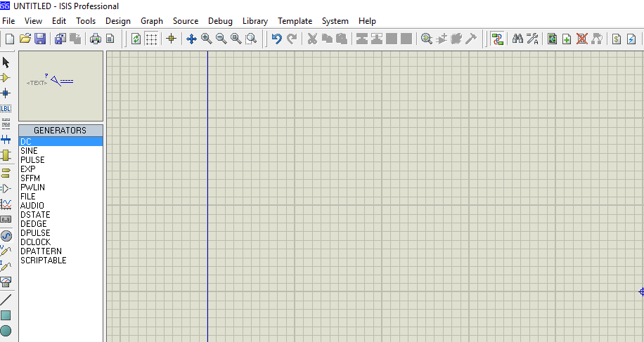Click the Import Section toolbar icon
Viewport: 644px width, 342px height.
point(60,39)
